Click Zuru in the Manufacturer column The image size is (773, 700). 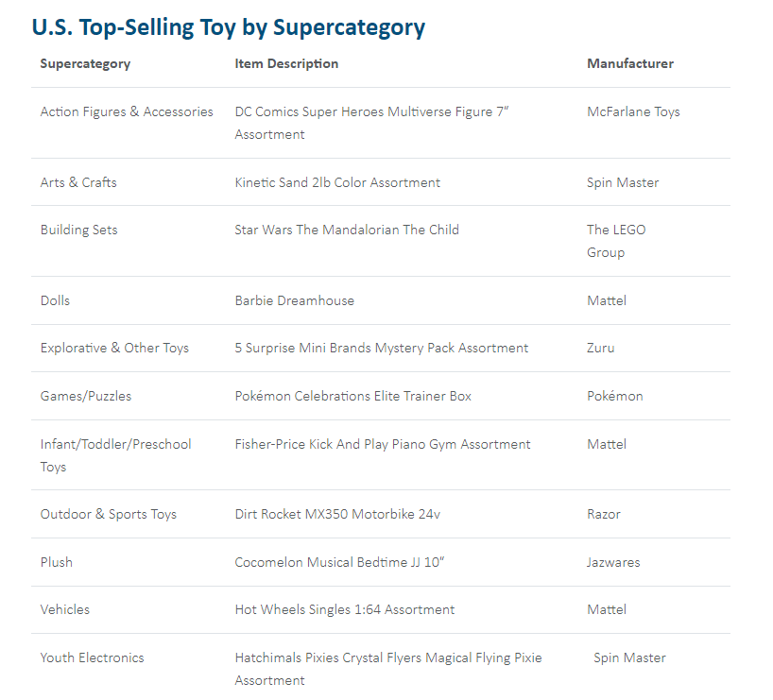click(600, 348)
